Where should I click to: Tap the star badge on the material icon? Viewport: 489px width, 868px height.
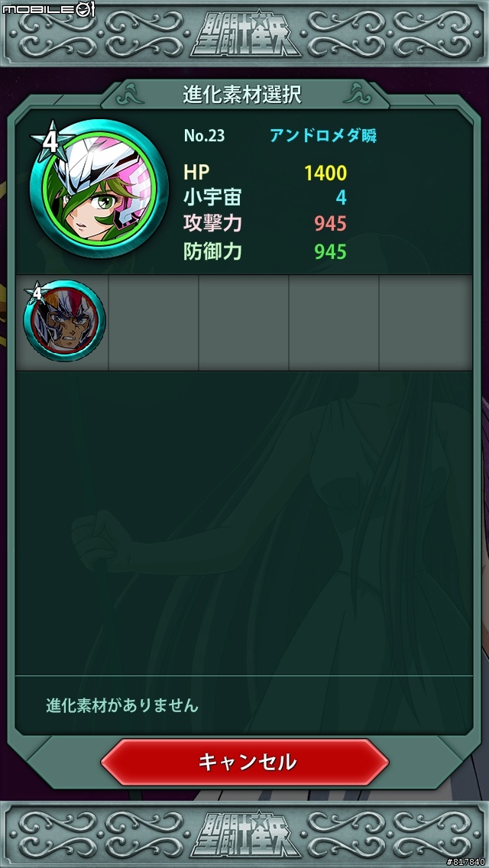click(36, 293)
